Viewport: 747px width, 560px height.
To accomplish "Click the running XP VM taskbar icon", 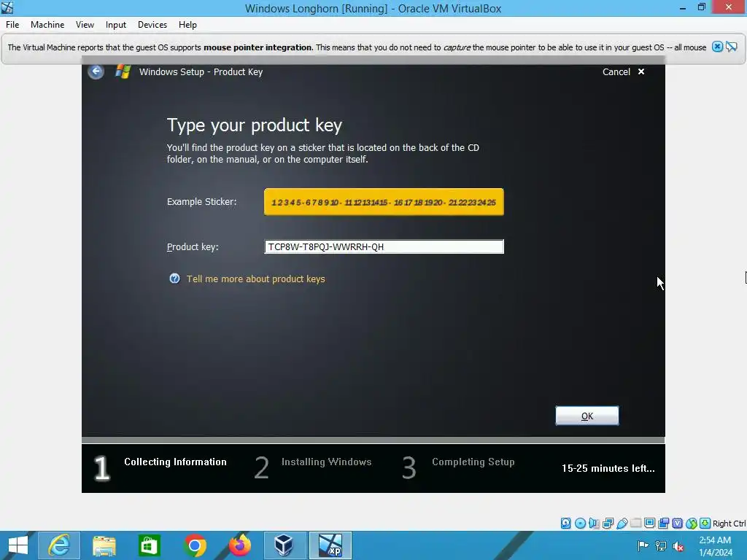I will coord(330,545).
